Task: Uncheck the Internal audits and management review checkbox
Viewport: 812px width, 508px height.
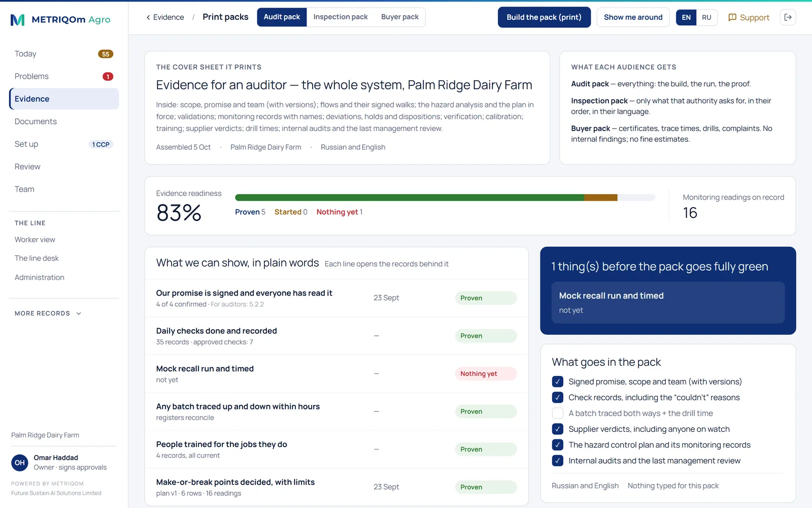Action: click(x=557, y=460)
